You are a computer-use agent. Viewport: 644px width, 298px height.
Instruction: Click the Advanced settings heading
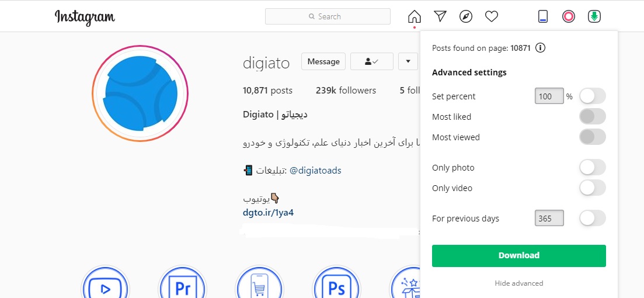[469, 72]
